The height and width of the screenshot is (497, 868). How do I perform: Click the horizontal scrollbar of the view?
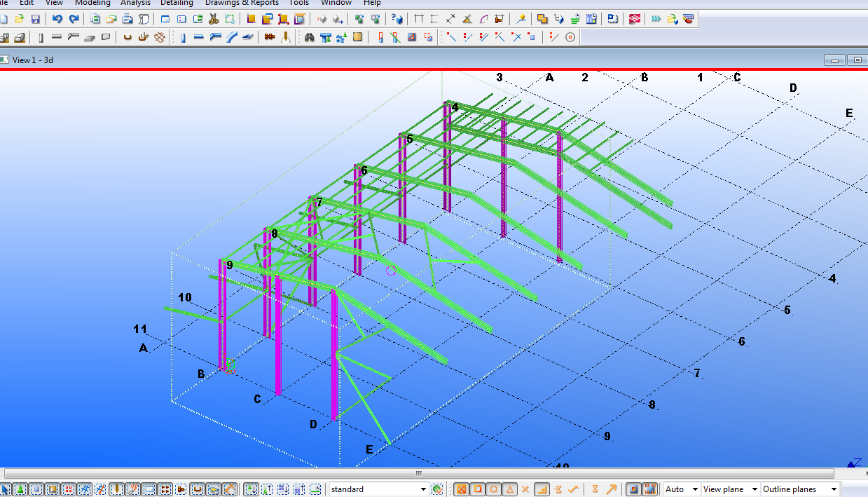419,473
